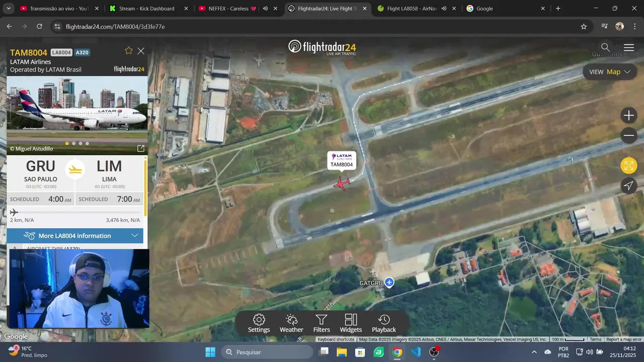The height and width of the screenshot is (362, 644).
Task: Reload the Flightradar24 page
Action: click(39, 27)
